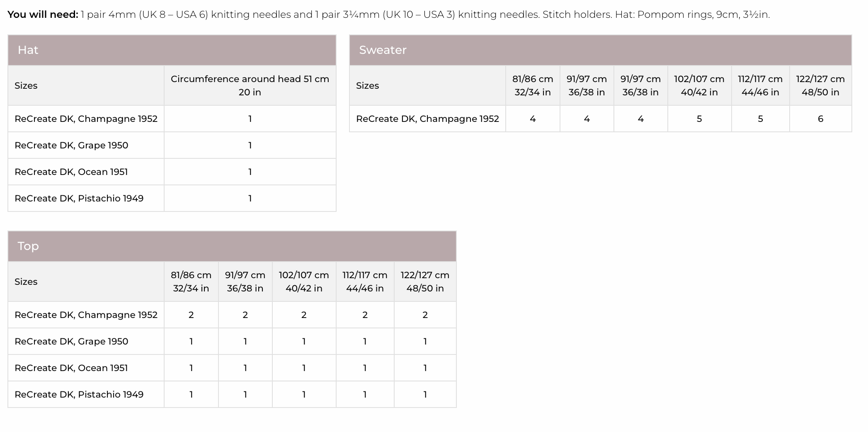Click ReCreate DK, Grape 1950 in Top table
Viewport: 868px width, 432px height.
[71, 342]
